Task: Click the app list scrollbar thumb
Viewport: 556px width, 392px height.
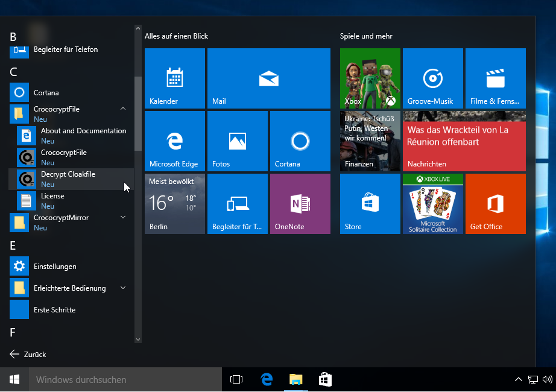Action: (138, 113)
